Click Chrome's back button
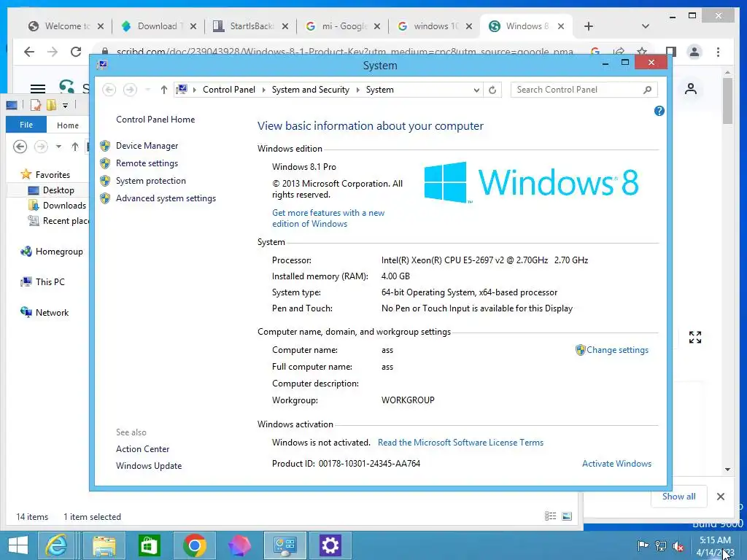 pyautogui.click(x=29, y=52)
